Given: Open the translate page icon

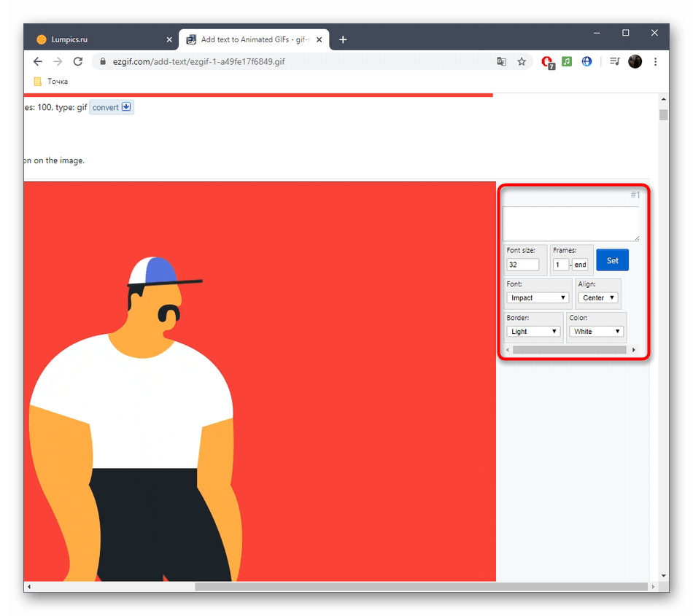Looking at the screenshot, I should coord(501,61).
